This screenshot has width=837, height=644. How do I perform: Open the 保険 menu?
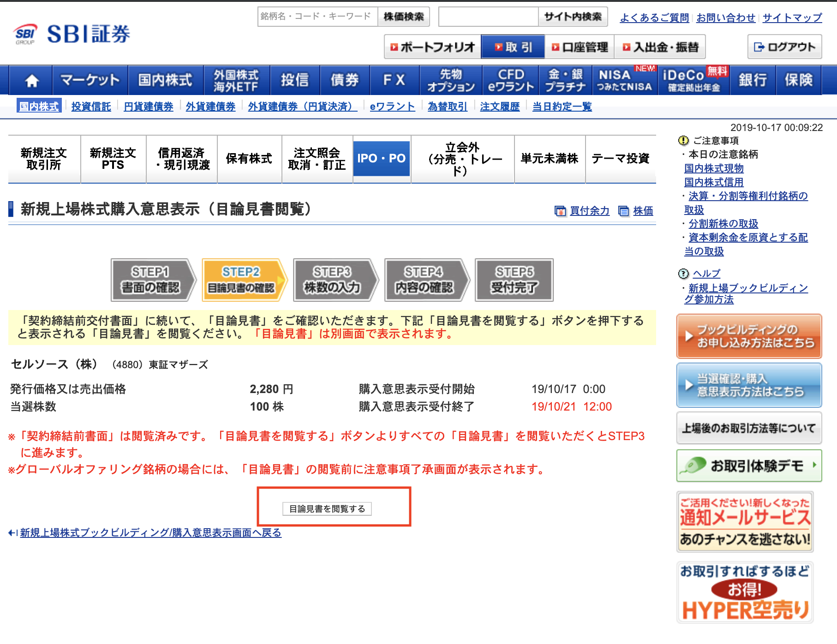click(x=798, y=80)
